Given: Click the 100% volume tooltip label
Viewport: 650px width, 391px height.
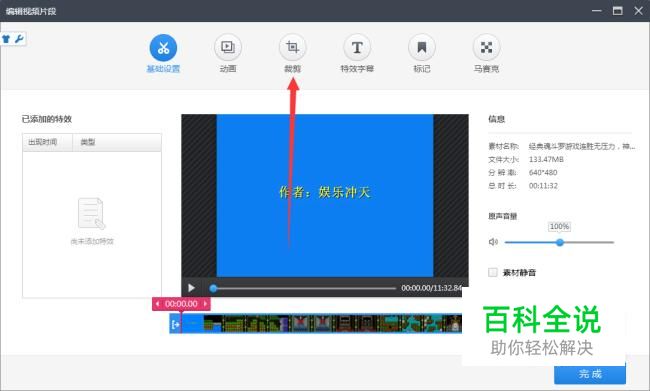Looking at the screenshot, I should [559, 226].
